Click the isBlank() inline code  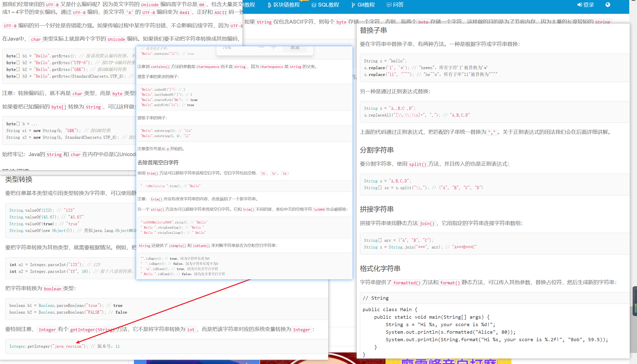(201, 246)
